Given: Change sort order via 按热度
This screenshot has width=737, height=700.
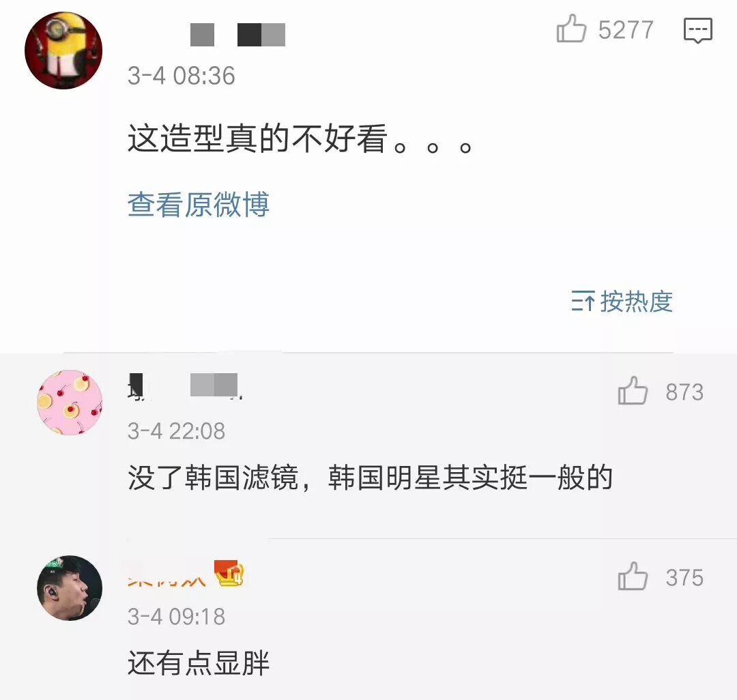Looking at the screenshot, I should click(x=622, y=301).
